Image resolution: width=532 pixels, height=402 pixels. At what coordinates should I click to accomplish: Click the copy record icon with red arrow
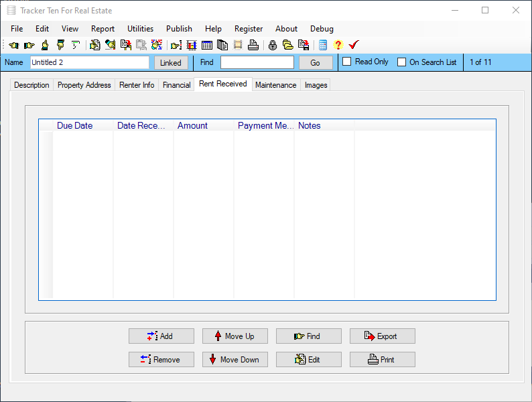pyautogui.click(x=126, y=45)
